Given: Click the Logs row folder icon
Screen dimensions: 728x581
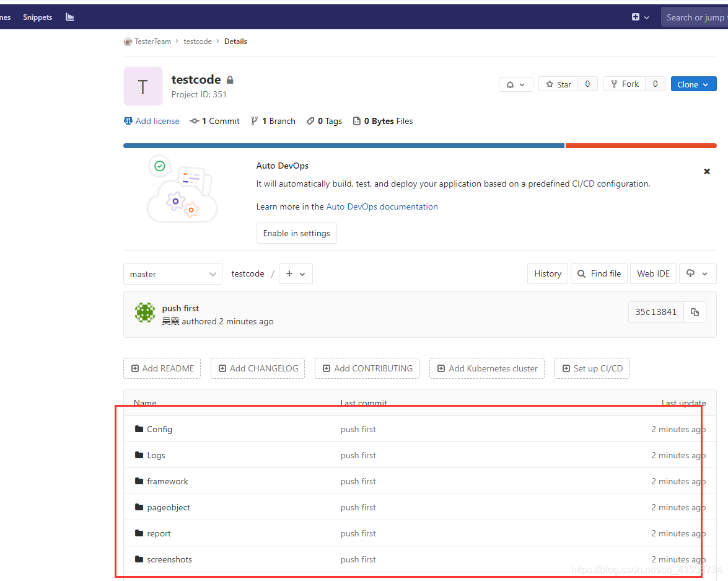Looking at the screenshot, I should (139, 455).
